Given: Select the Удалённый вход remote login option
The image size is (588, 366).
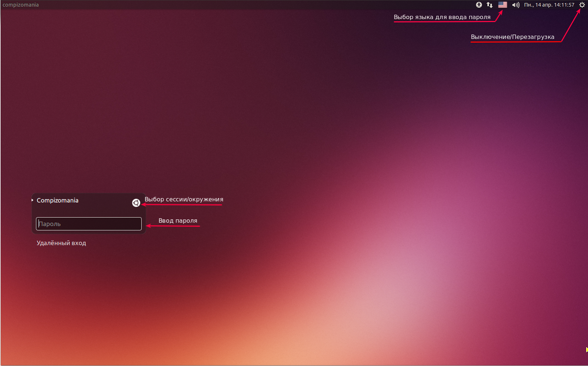Looking at the screenshot, I should pos(61,243).
